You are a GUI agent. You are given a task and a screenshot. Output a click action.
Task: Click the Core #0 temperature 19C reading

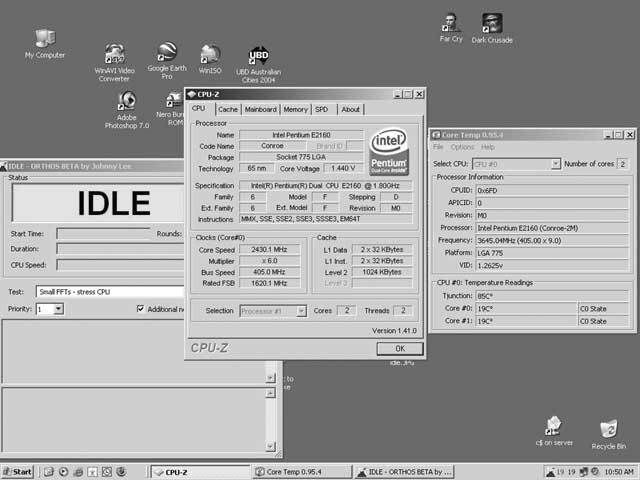pyautogui.click(x=526, y=309)
